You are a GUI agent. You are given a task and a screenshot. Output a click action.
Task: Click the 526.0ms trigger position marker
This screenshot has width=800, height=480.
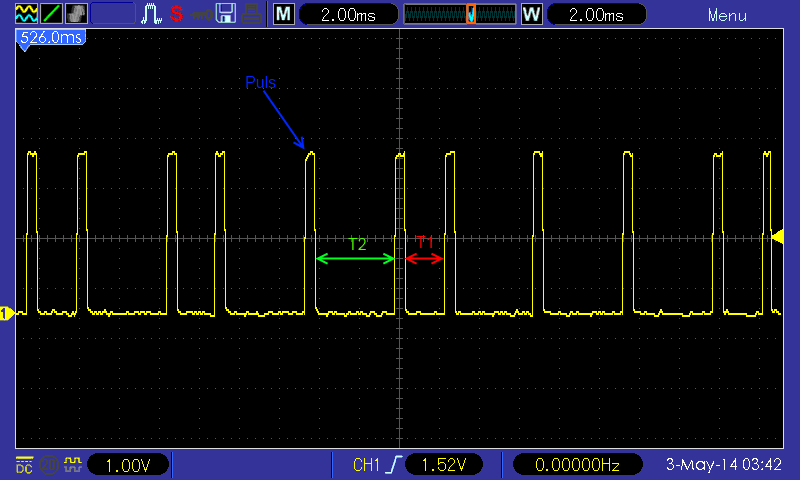[50, 37]
